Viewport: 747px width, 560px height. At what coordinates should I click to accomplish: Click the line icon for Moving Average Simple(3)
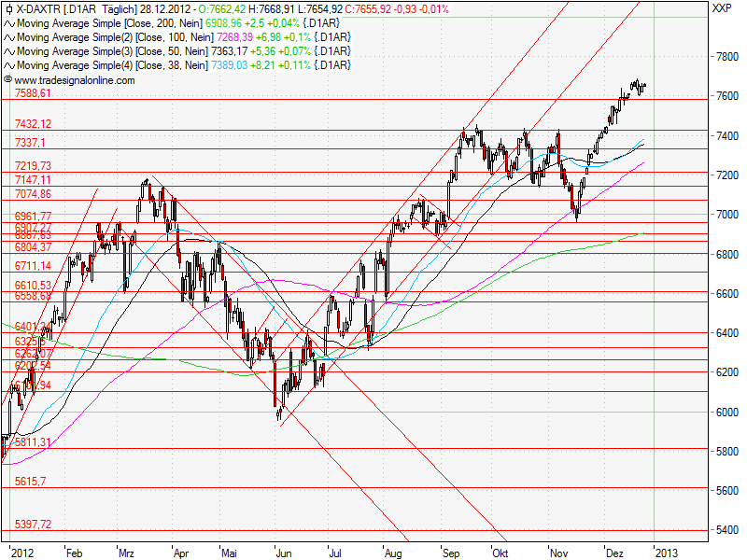pos(9,51)
